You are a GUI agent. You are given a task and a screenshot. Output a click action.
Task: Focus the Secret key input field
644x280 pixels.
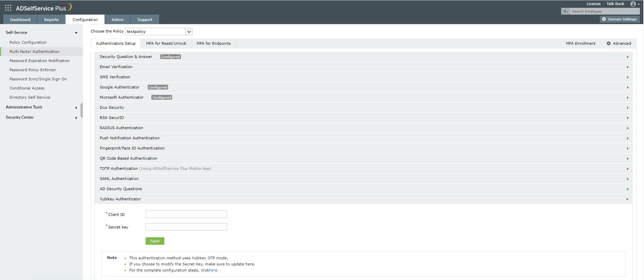pyautogui.click(x=186, y=227)
